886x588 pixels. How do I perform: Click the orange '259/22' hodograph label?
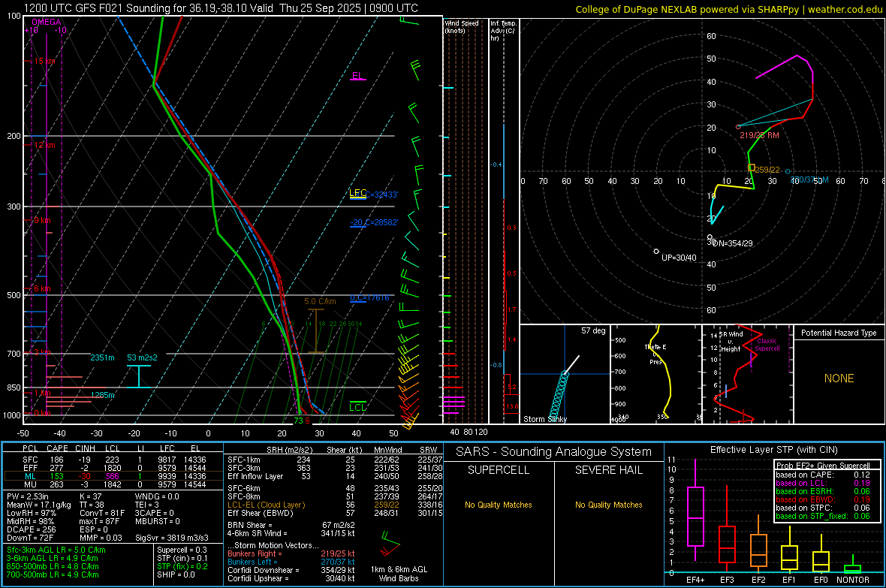(x=767, y=170)
